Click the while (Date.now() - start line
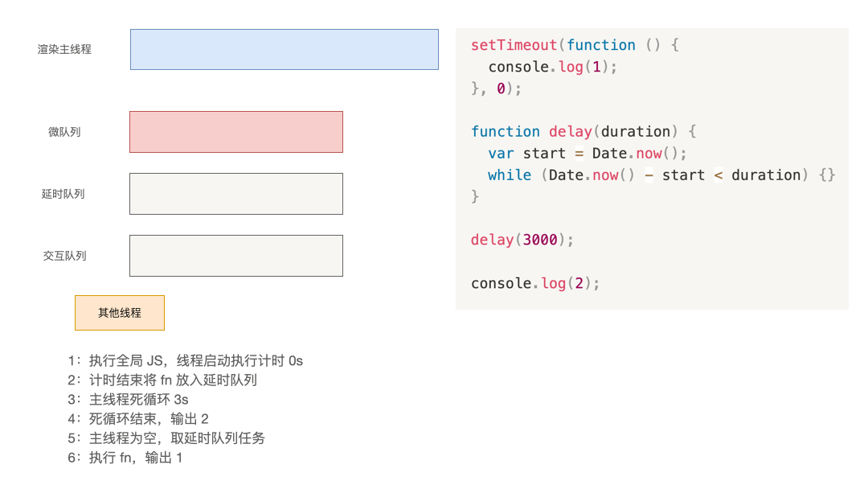Viewport: 868px width, 489px height. 661,175
